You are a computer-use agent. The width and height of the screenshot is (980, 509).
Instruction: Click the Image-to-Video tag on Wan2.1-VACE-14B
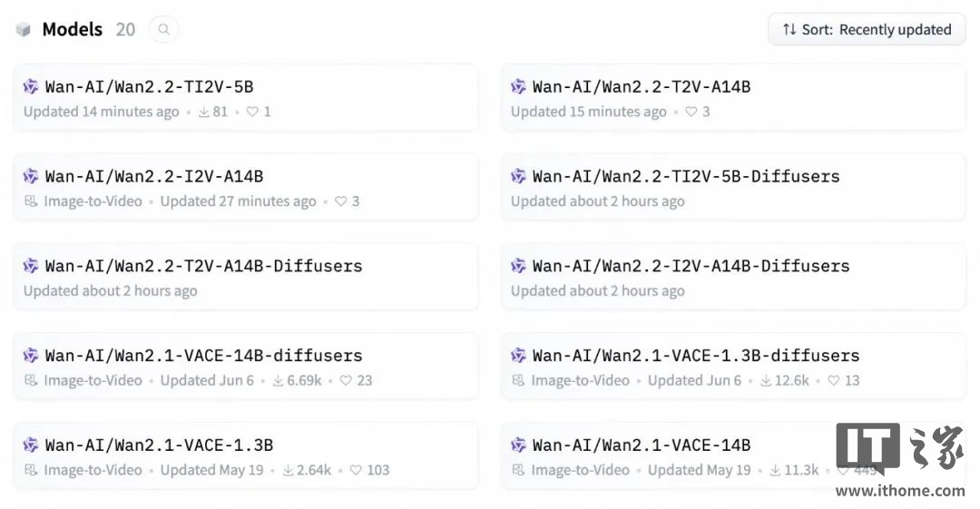coord(580,470)
